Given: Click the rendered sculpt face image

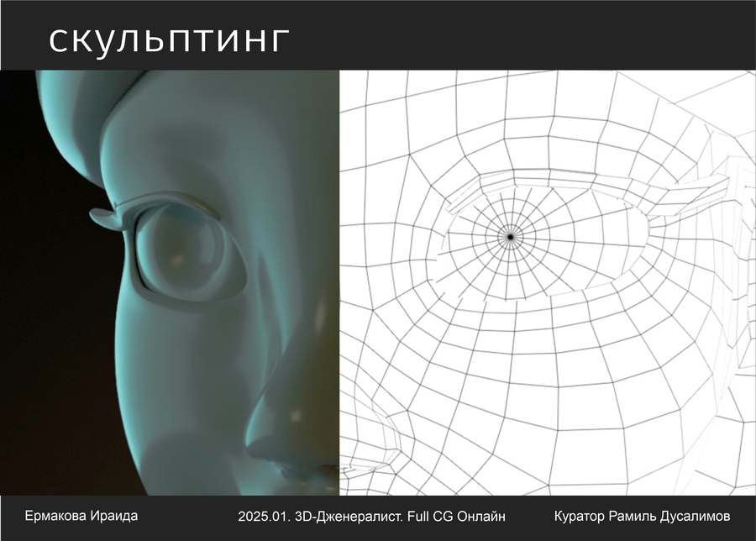Looking at the screenshot, I should [170, 282].
